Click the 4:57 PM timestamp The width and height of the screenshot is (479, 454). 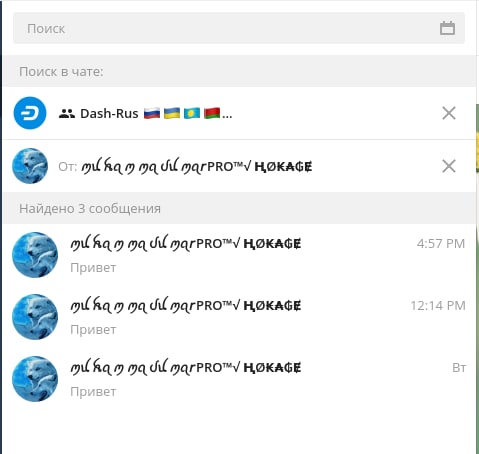click(x=441, y=244)
